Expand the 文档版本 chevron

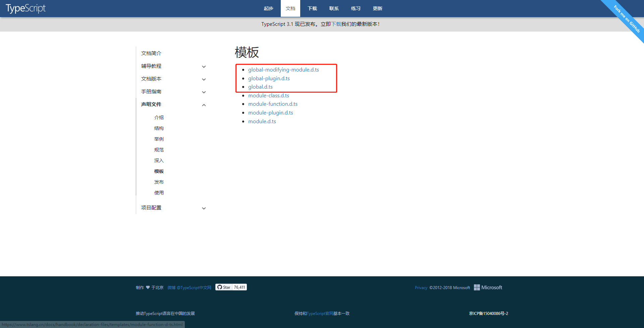[x=204, y=80]
